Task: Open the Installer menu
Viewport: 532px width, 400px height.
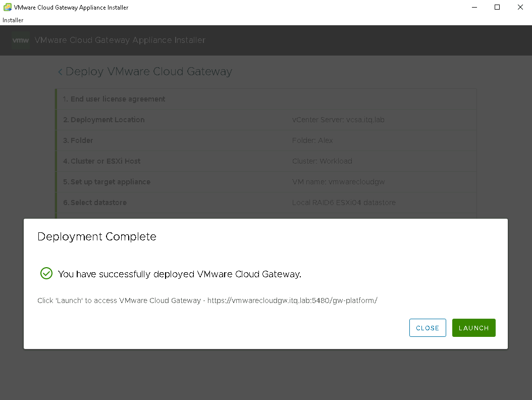Action: pyautogui.click(x=12, y=20)
